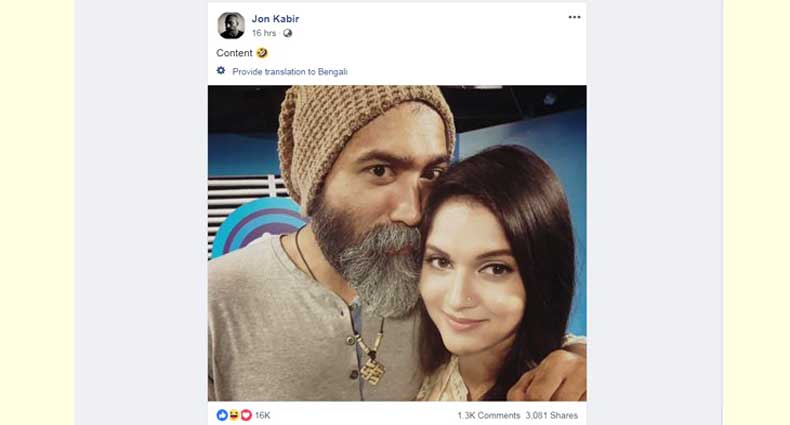Click the 16 hrs timestamp link
Image resolution: width=790 pixels, height=425 pixels.
(x=265, y=33)
